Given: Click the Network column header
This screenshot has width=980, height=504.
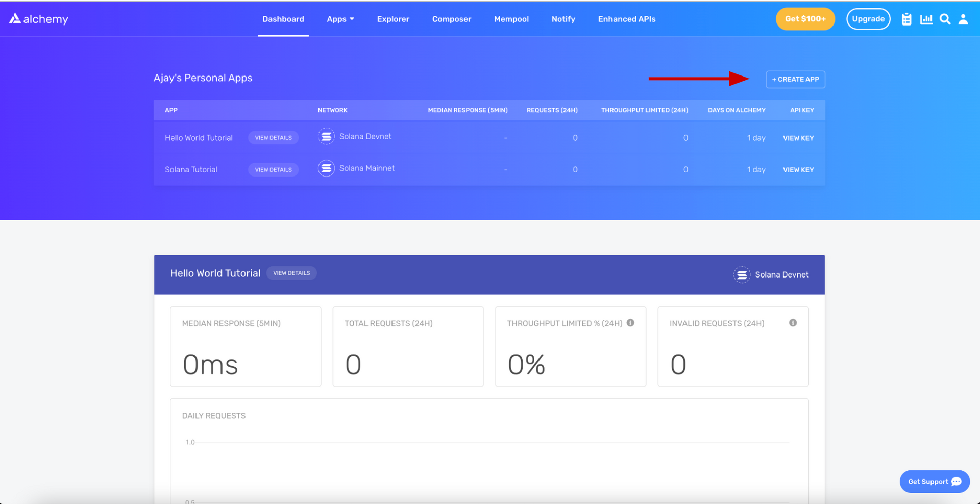Looking at the screenshot, I should (332, 110).
